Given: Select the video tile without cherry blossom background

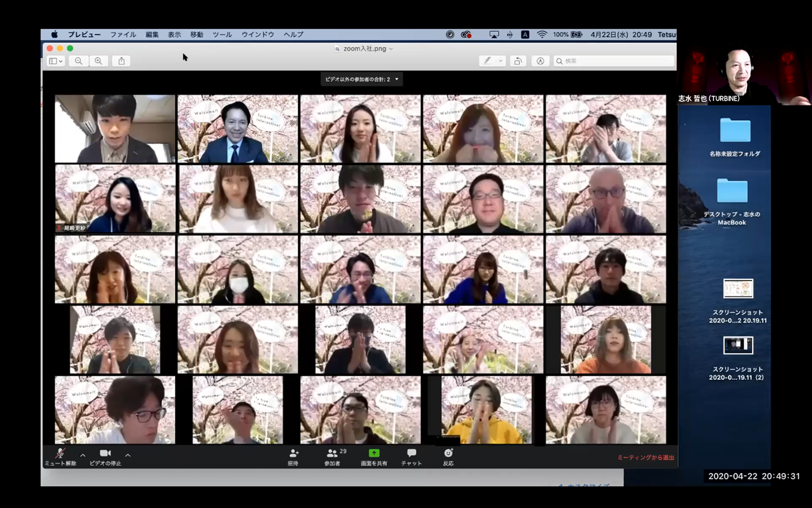Looking at the screenshot, I should [x=115, y=129].
